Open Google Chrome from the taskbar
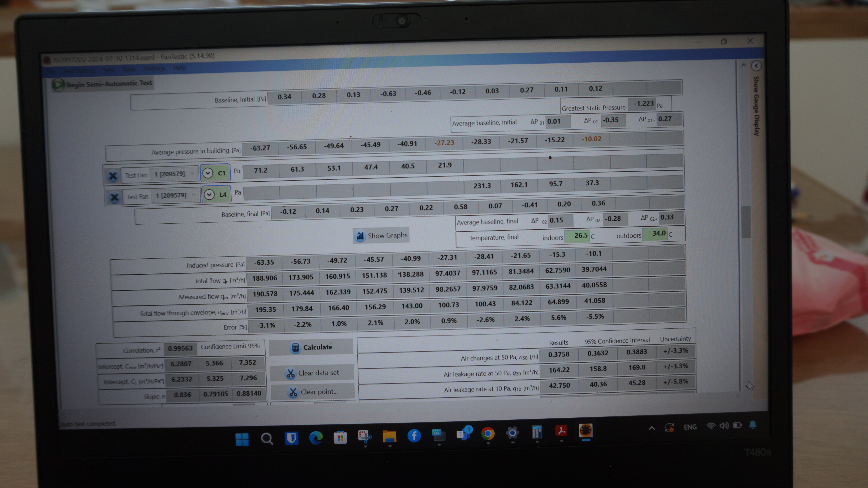Image resolution: width=868 pixels, height=488 pixels. 488,434
